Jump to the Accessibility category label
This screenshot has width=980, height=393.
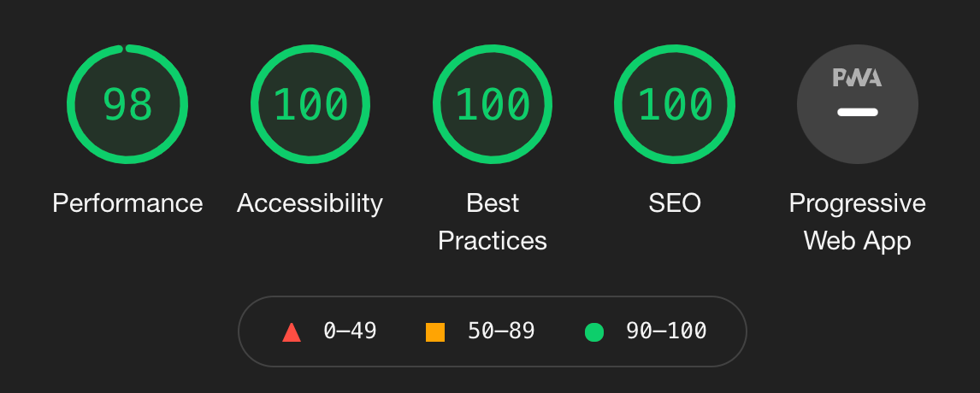point(310,203)
